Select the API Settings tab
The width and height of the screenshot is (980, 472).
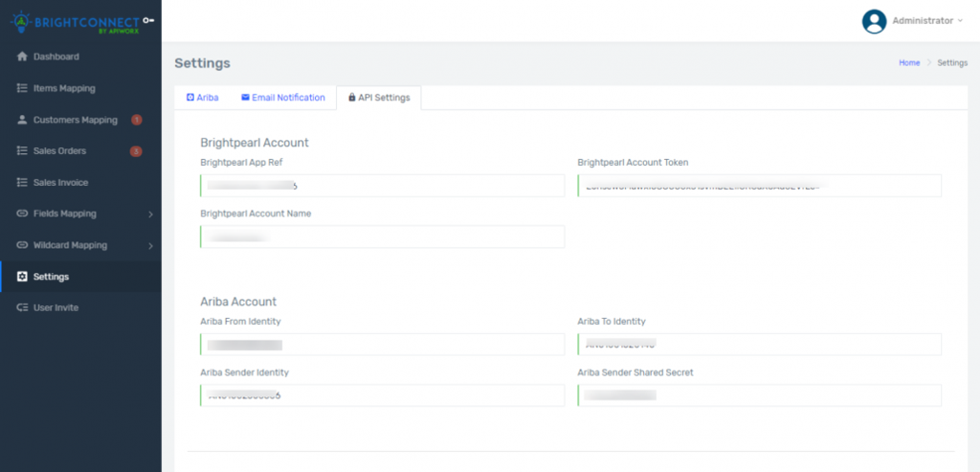click(x=379, y=98)
